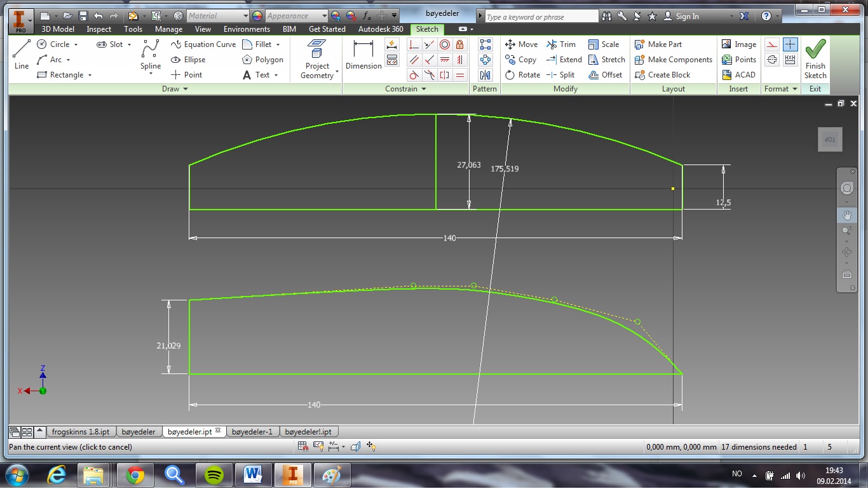Select the Extend tool
The width and height of the screenshot is (868, 503).
coord(564,60)
